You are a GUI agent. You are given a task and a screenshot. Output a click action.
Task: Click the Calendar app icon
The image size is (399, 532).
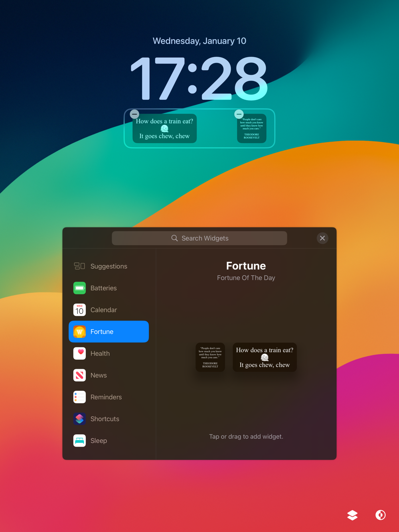[x=79, y=310]
